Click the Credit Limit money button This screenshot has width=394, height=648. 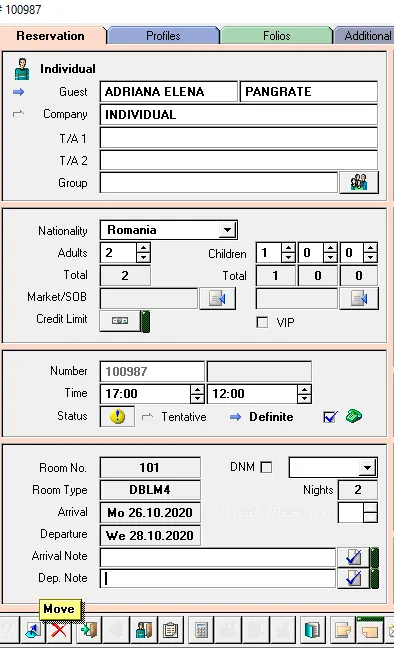tap(120, 321)
